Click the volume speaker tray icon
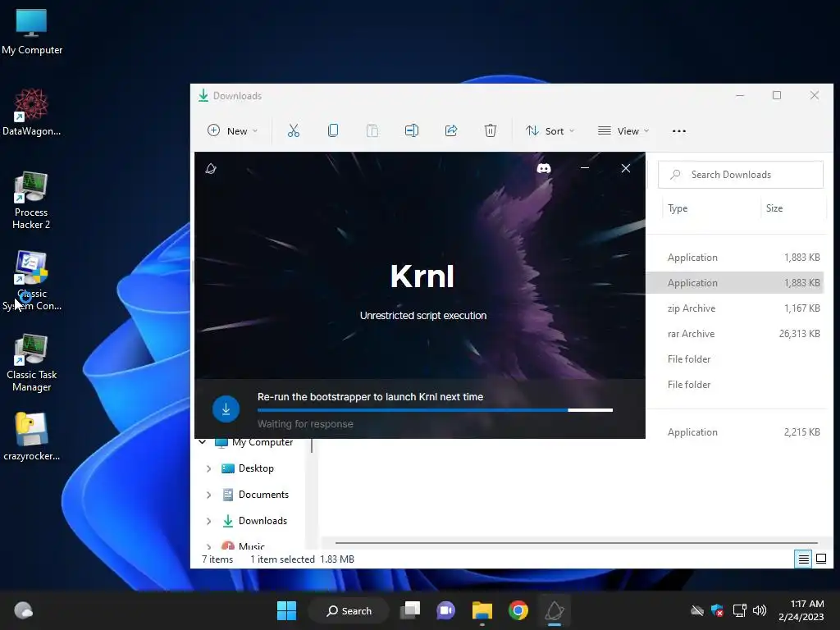The image size is (840, 630). pyautogui.click(x=760, y=610)
